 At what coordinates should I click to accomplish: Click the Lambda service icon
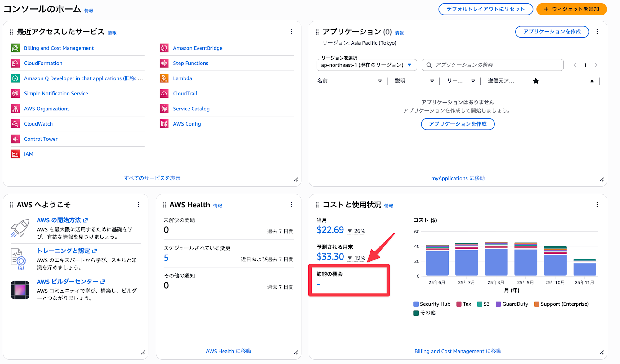pyautogui.click(x=164, y=78)
